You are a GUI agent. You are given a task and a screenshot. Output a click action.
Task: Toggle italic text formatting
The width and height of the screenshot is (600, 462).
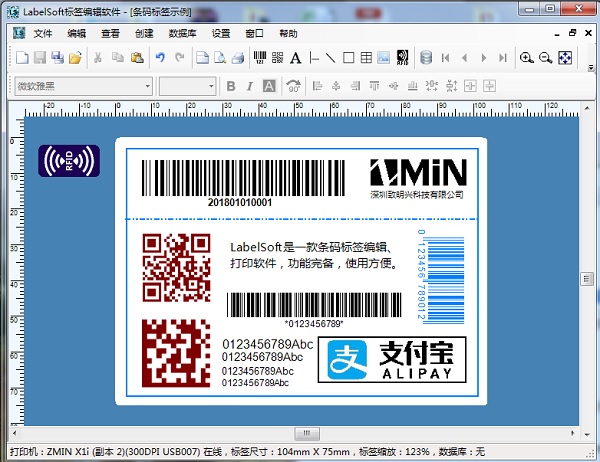click(249, 86)
